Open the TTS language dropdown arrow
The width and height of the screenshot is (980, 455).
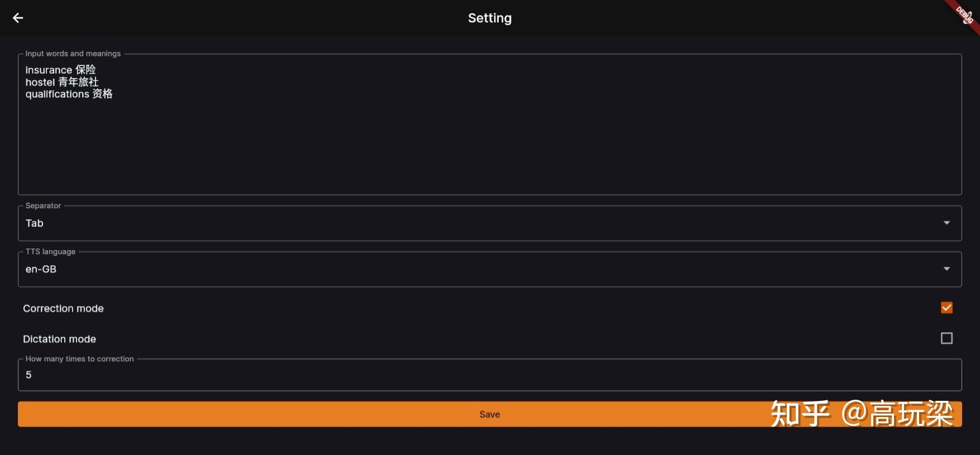[946, 269]
